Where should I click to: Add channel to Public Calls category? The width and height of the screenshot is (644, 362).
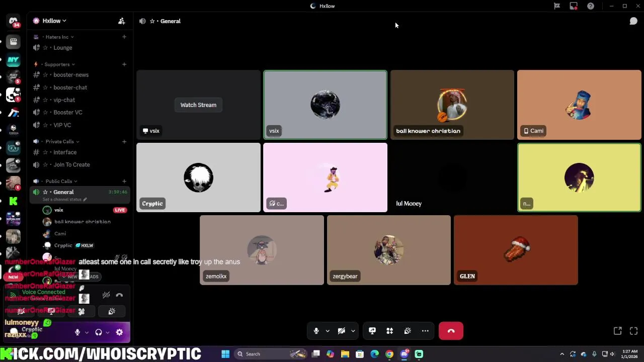click(x=124, y=181)
